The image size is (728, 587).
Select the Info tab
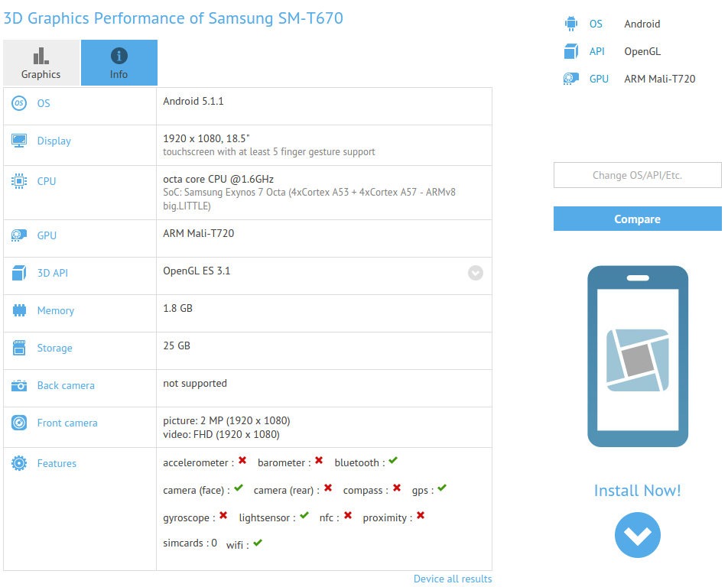coord(119,63)
